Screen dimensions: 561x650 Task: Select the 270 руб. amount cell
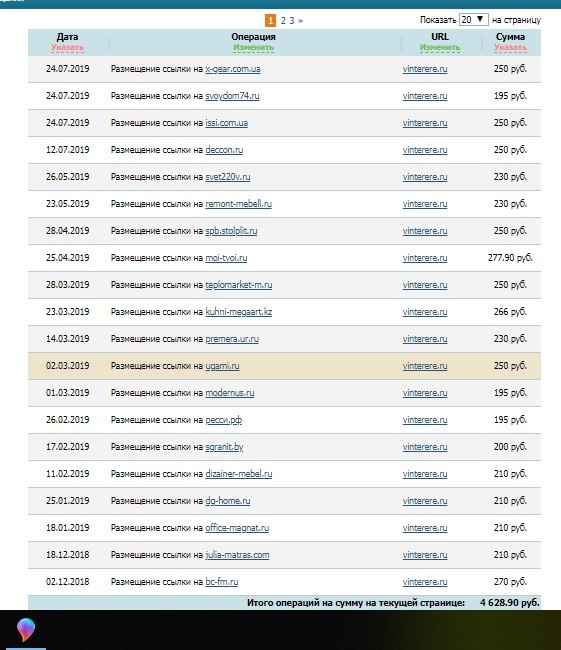pos(510,582)
